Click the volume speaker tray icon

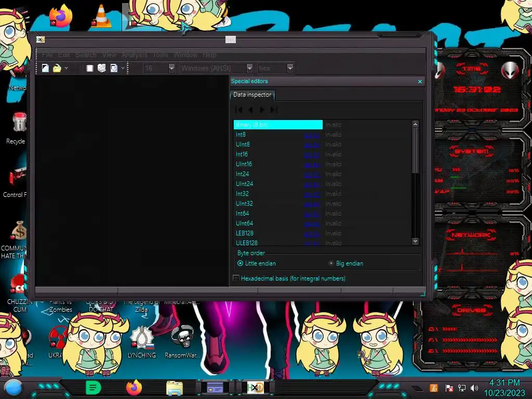click(474, 388)
